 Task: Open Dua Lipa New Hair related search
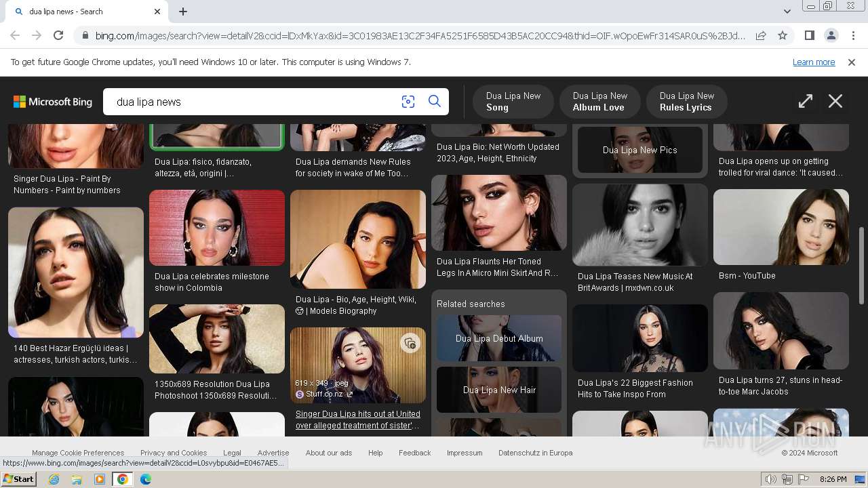(x=499, y=390)
